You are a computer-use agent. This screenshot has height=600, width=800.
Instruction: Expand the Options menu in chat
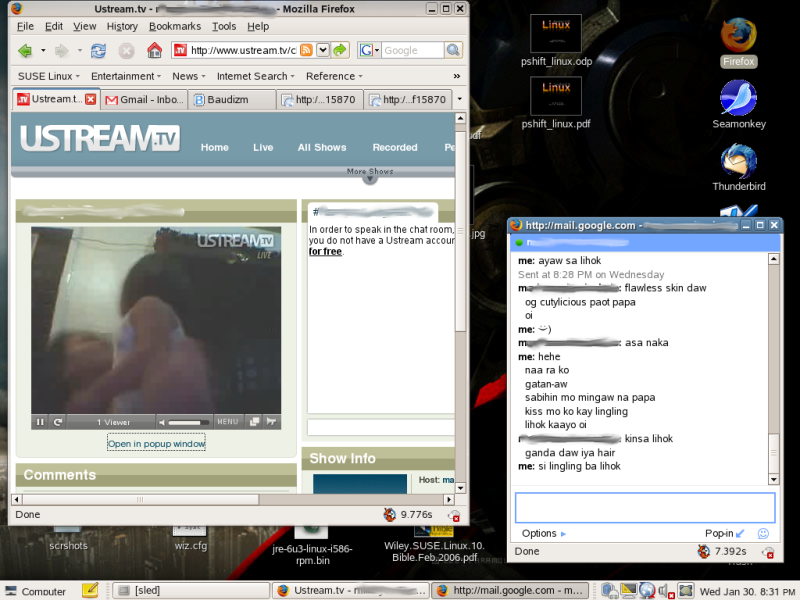click(x=543, y=534)
